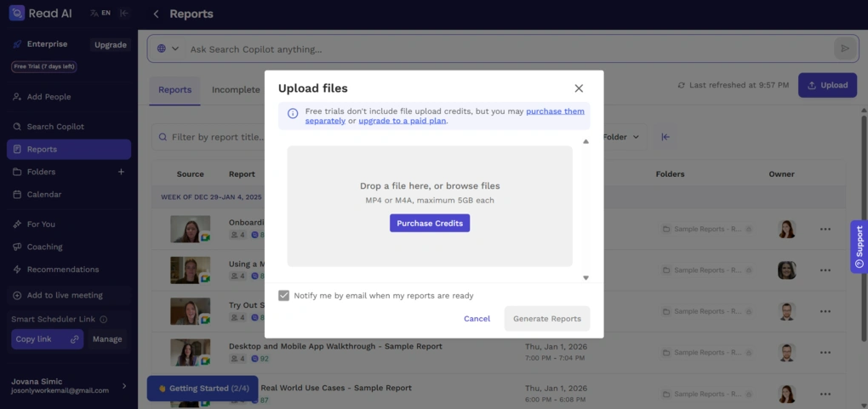Click the Upgrade button in sidebar
Image resolution: width=868 pixels, height=409 pixels.
[x=110, y=45]
